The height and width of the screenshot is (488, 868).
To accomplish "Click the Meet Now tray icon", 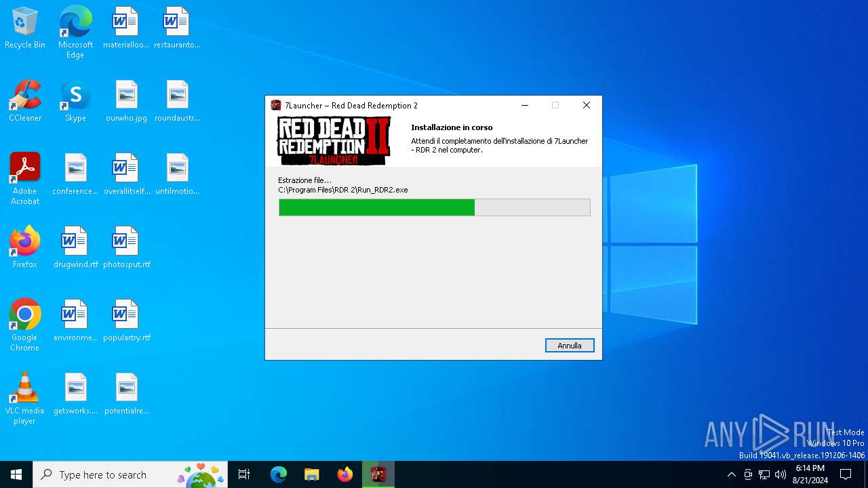I will tap(748, 474).
